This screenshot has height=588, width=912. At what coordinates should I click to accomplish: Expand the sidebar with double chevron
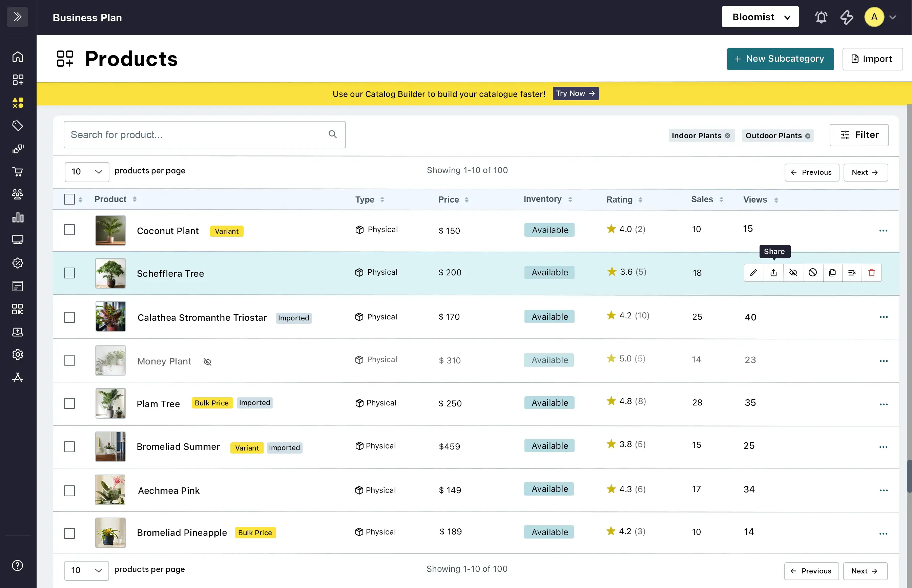(x=18, y=17)
